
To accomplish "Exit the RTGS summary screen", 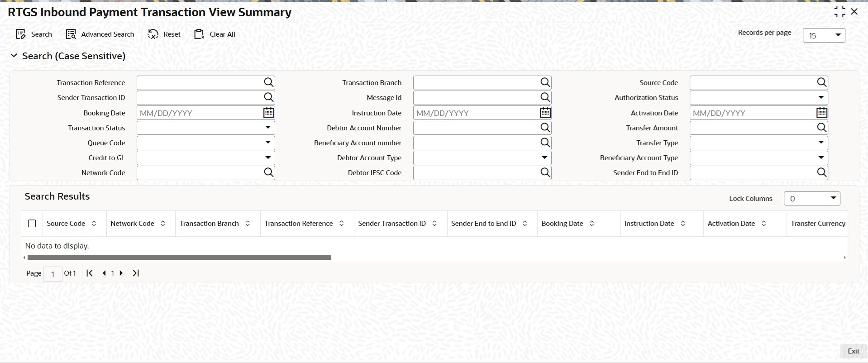I will pos(854,351).
